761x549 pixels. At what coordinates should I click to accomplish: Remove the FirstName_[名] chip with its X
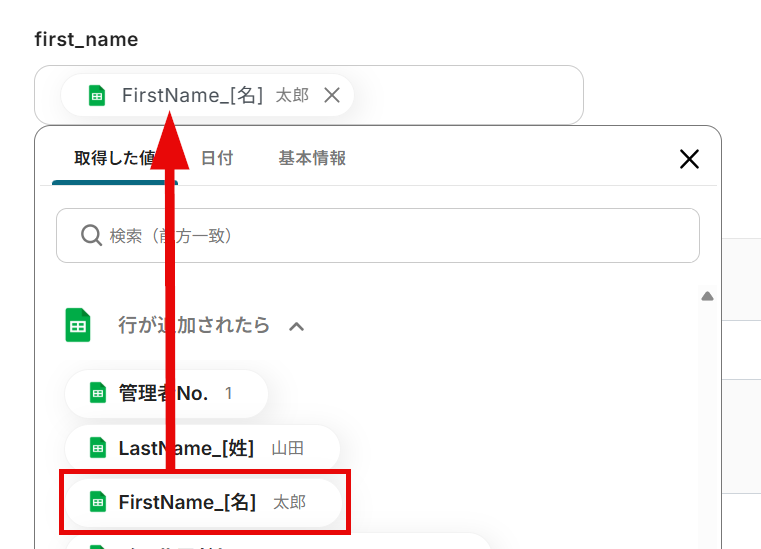click(332, 95)
